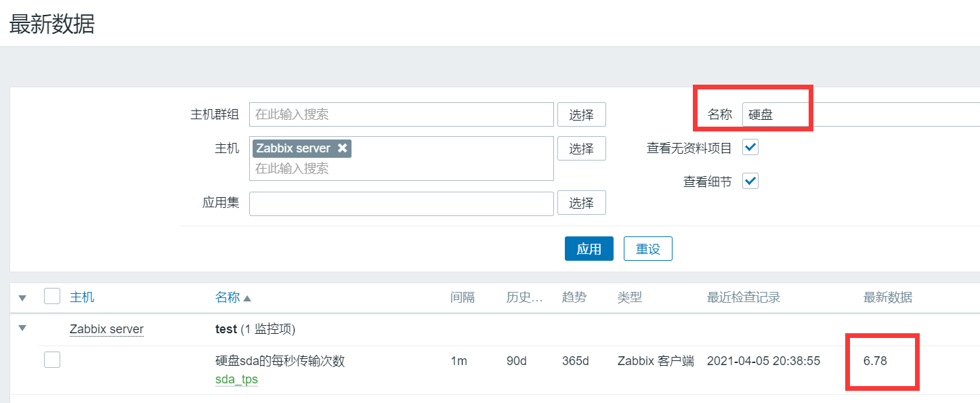Screen dimensions: 980x403
Task: Check the select-all checkbox in table header
Action: 52,297
